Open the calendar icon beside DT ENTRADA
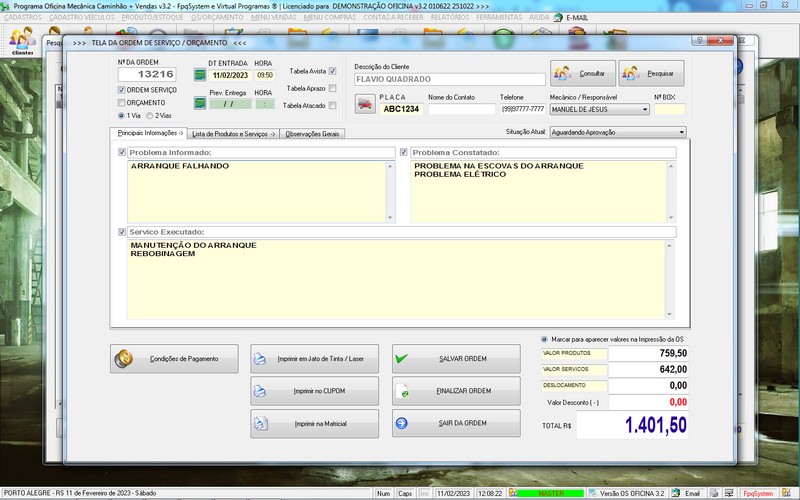800x500 pixels. coord(200,75)
